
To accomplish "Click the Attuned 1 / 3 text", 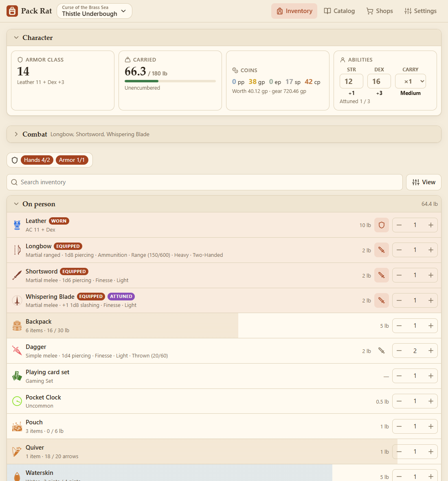I will (x=355, y=101).
